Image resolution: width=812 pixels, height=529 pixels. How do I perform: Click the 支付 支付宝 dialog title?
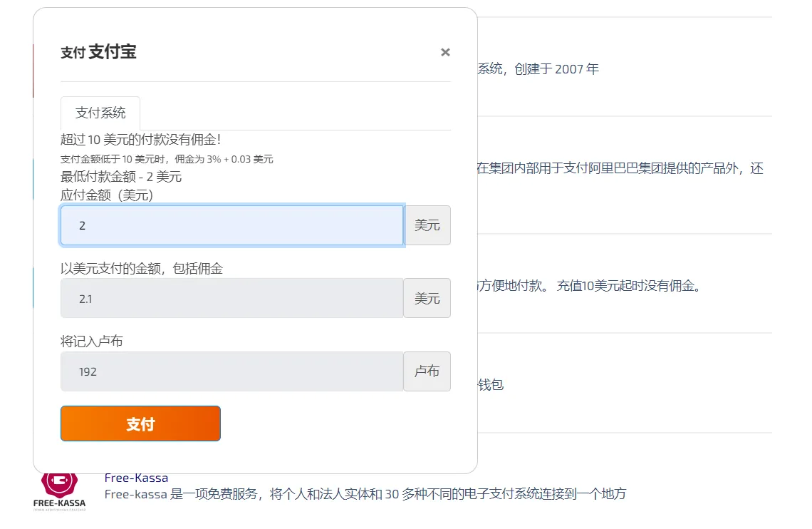coord(98,52)
